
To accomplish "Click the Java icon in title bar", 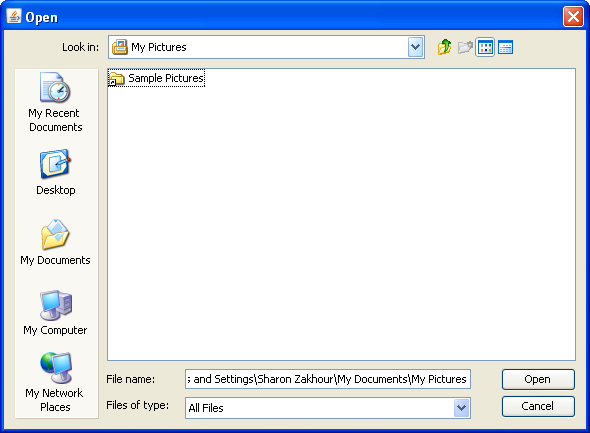I will point(14,17).
